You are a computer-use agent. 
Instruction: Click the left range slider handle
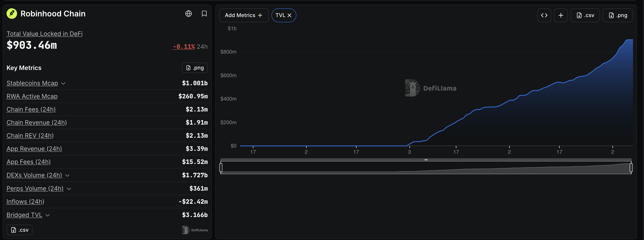point(221,167)
